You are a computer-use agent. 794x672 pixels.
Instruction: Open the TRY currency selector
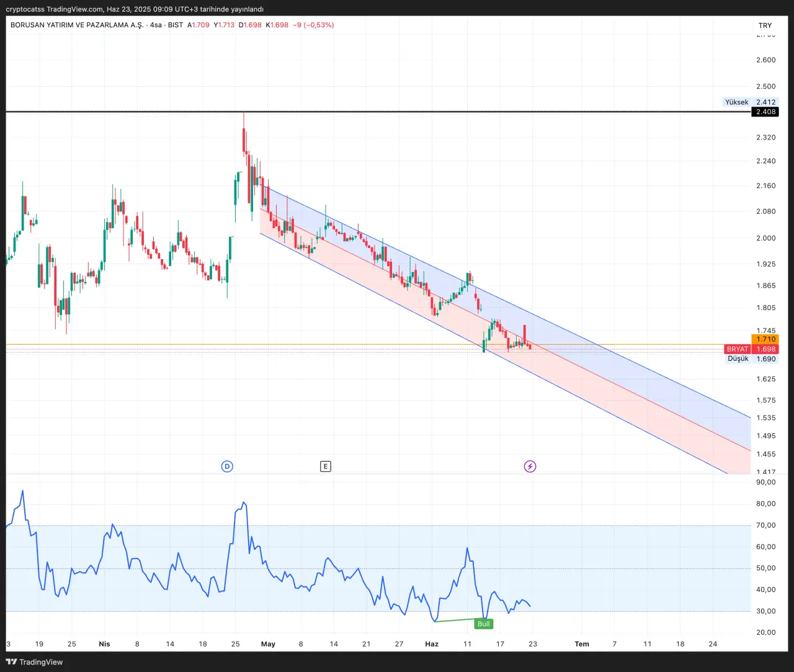coord(765,25)
